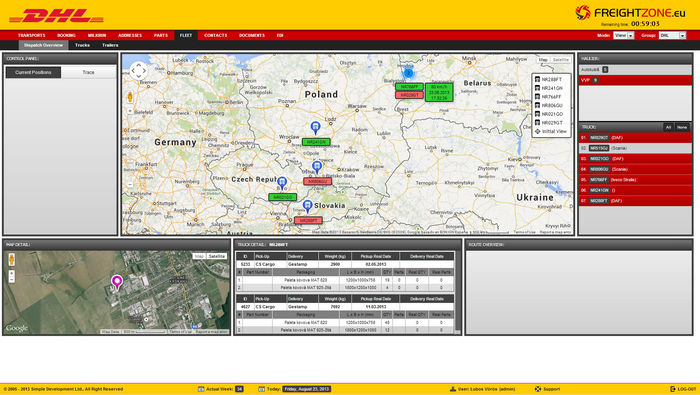Screen dimensions: 700x395
Task: Toggle truck 01 DAF row selection
Action: coord(635,137)
